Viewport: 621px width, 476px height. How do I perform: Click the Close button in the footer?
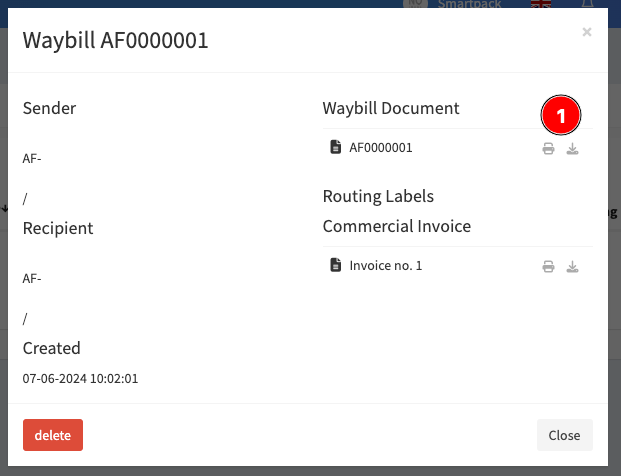pos(564,435)
